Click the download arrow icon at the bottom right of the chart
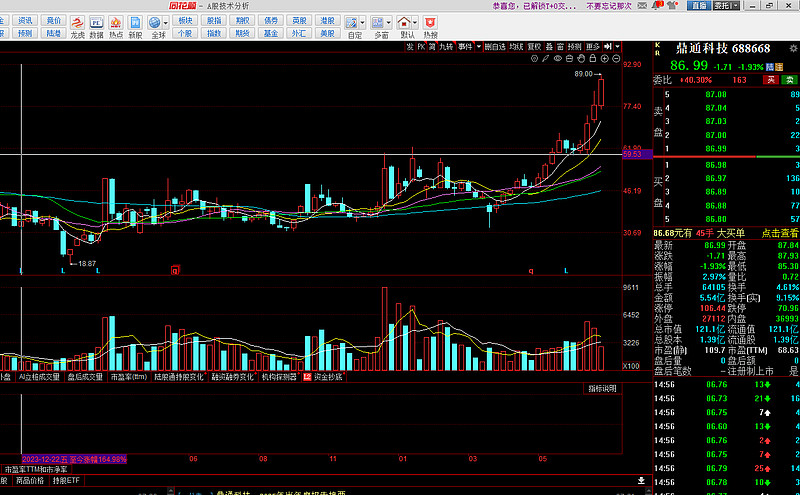This screenshot has width=800, height=495. (x=641, y=481)
